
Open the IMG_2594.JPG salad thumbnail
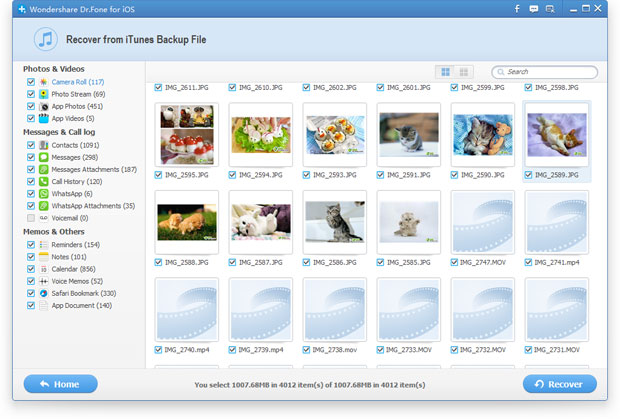point(261,134)
